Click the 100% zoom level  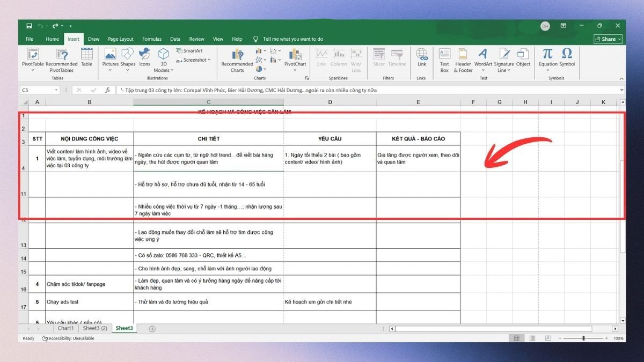tap(618, 338)
